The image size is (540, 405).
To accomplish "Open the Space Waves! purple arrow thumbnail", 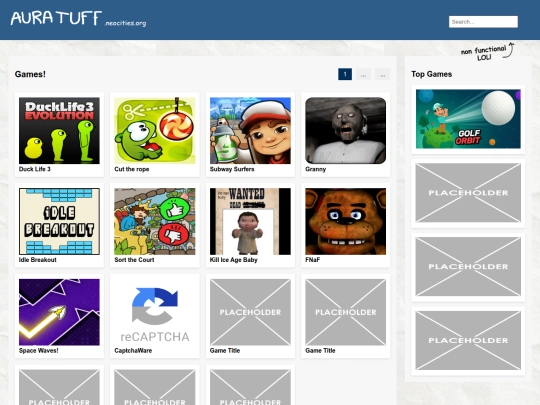I will coord(59,312).
